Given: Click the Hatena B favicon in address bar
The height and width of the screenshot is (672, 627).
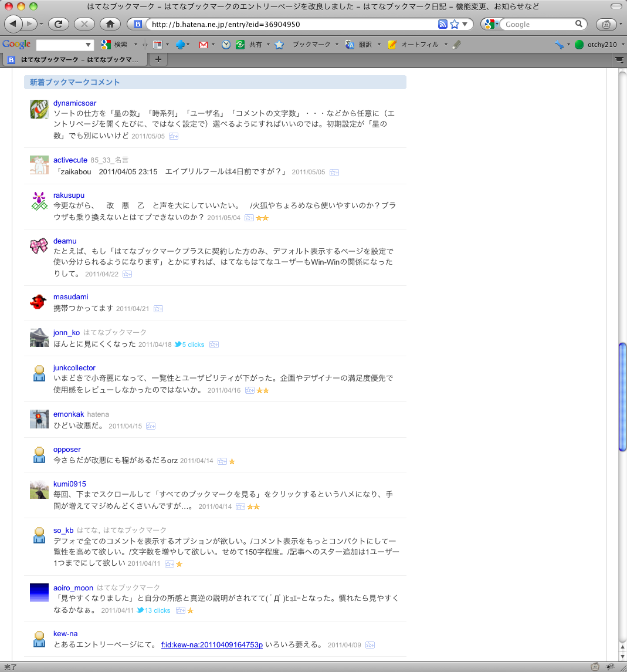Looking at the screenshot, I should click(138, 25).
